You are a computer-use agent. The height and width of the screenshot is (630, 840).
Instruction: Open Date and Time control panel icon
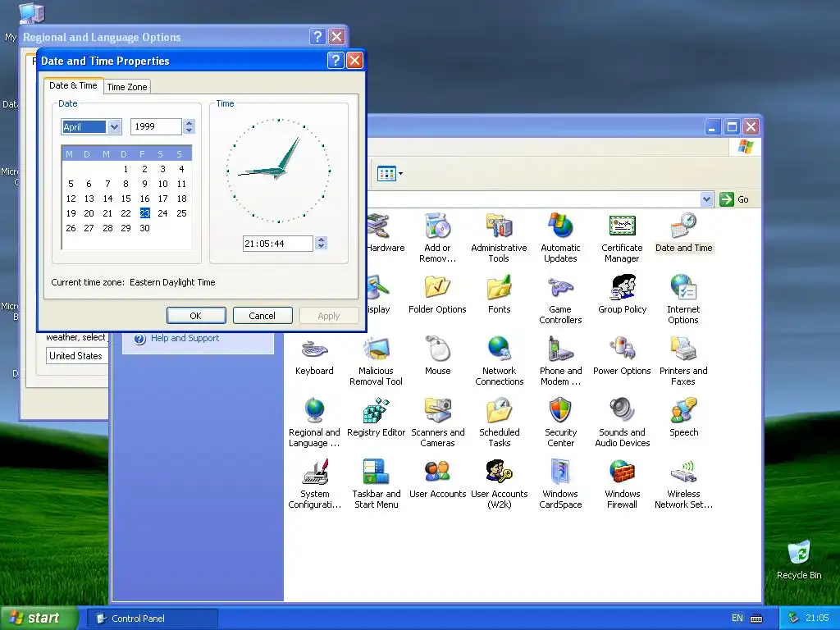[x=683, y=232]
